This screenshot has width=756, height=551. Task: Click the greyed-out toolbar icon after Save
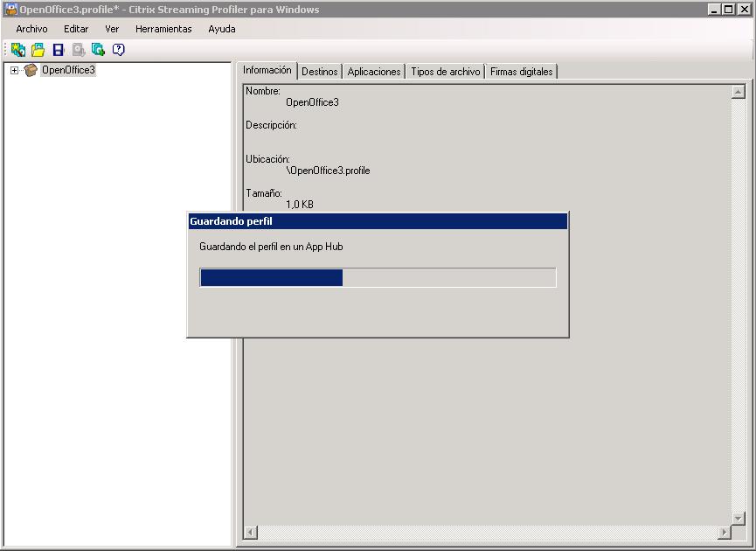coord(79,49)
